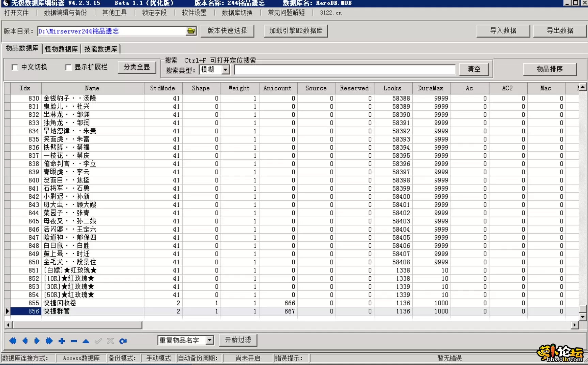588x365 pixels.
Task: Click 版本快速选择 button
Action: click(x=227, y=31)
